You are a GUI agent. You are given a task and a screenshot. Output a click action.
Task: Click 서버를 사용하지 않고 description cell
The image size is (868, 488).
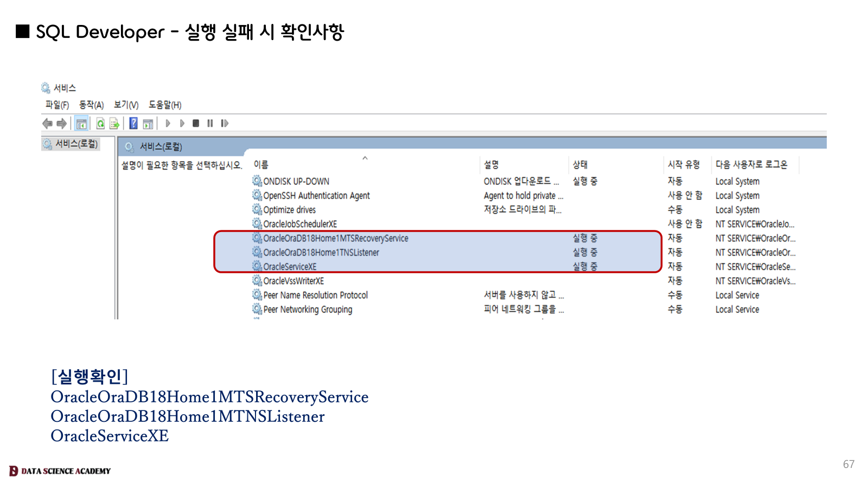[524, 295]
